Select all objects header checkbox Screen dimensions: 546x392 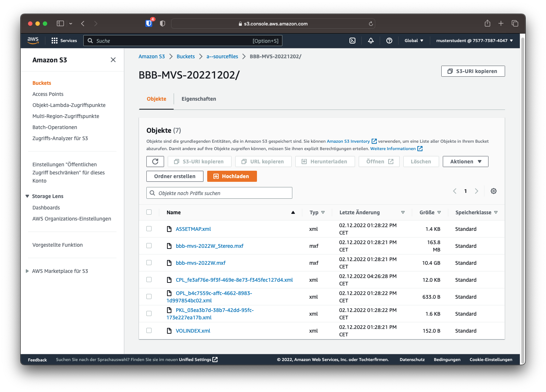pyautogui.click(x=149, y=212)
